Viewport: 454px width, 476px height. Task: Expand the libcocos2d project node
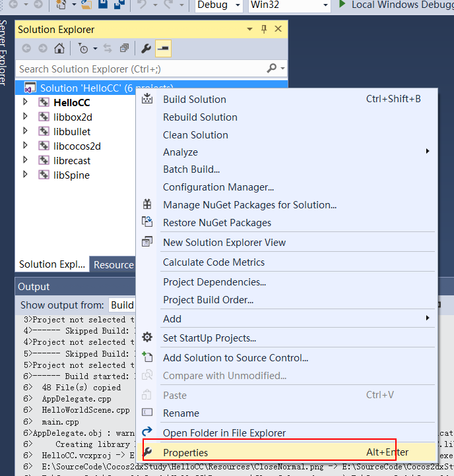pyautogui.click(x=25, y=146)
